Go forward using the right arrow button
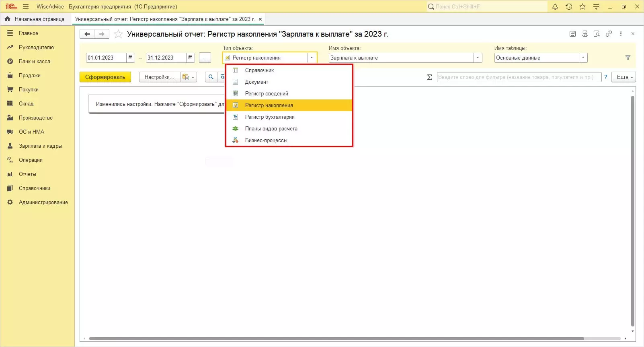 tap(102, 34)
